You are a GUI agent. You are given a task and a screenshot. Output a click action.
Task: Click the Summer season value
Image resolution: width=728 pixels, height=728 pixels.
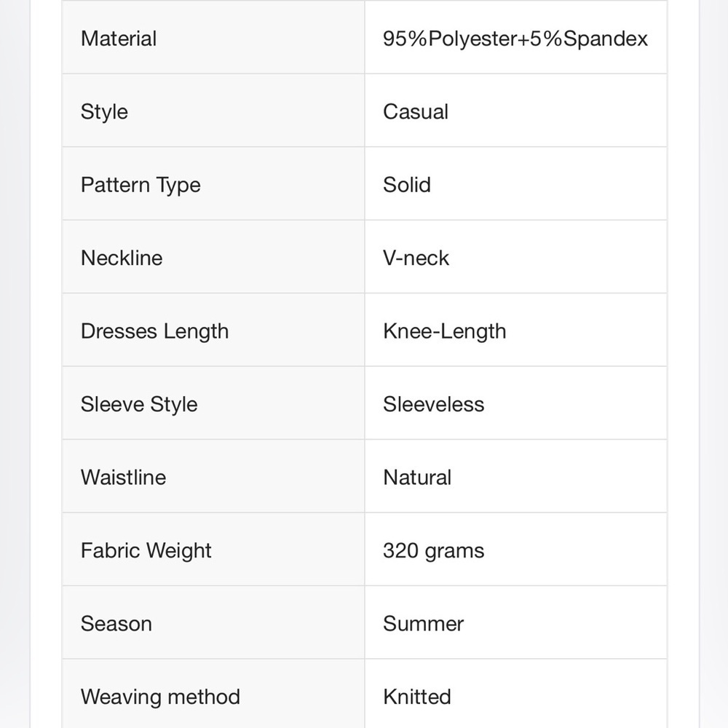tap(423, 624)
